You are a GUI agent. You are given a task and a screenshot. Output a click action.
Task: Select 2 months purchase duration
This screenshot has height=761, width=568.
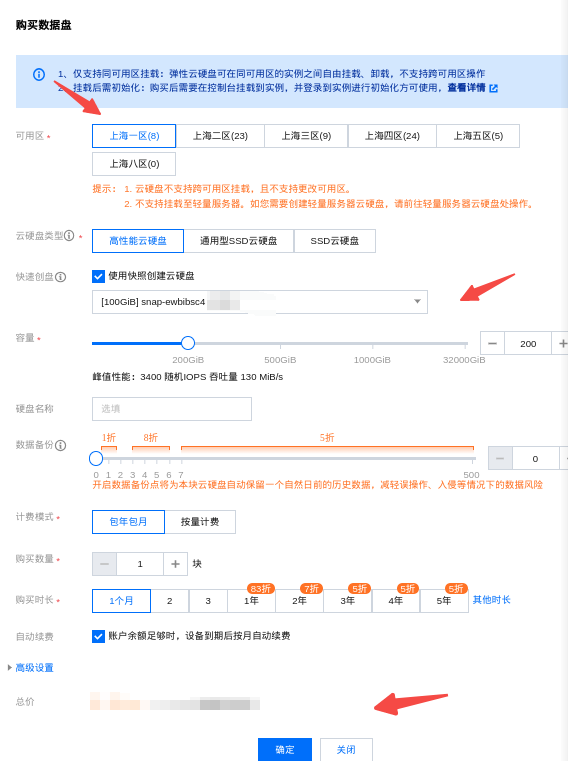(x=169, y=601)
